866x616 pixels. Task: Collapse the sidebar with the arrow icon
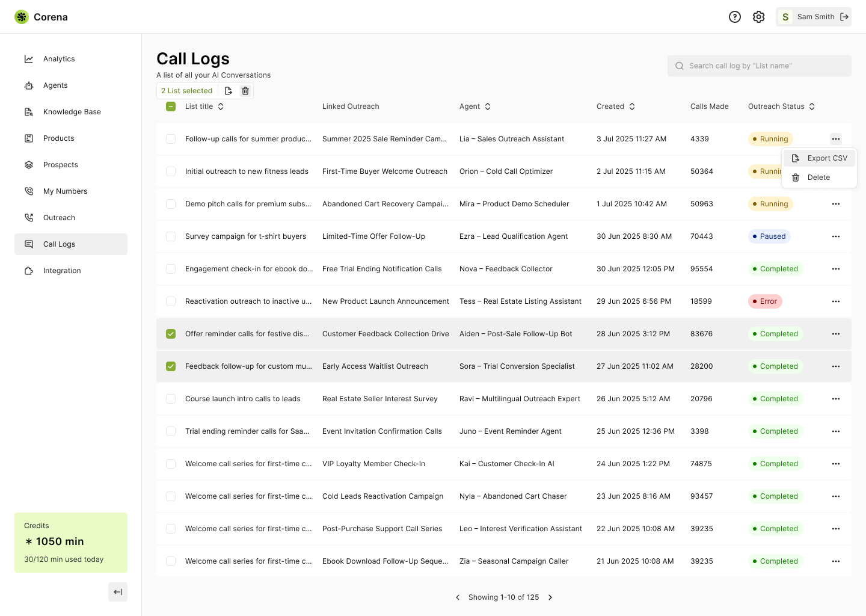point(118,592)
